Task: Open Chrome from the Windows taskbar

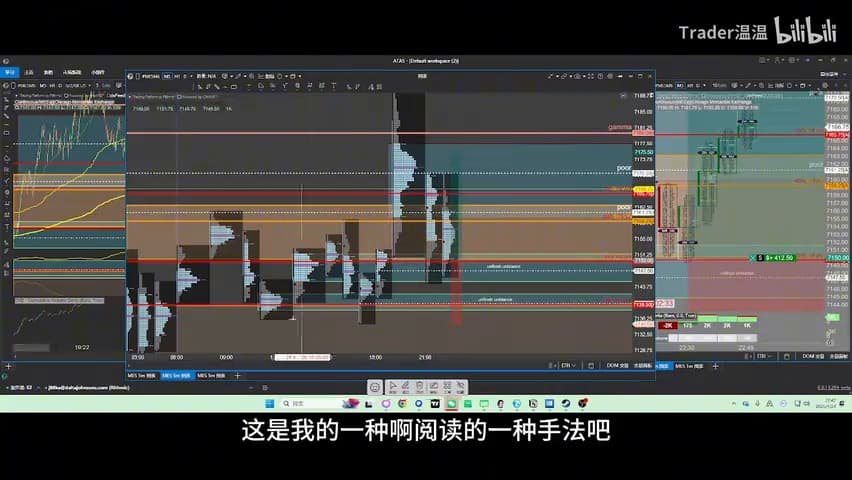Action: pyautogui.click(x=402, y=403)
